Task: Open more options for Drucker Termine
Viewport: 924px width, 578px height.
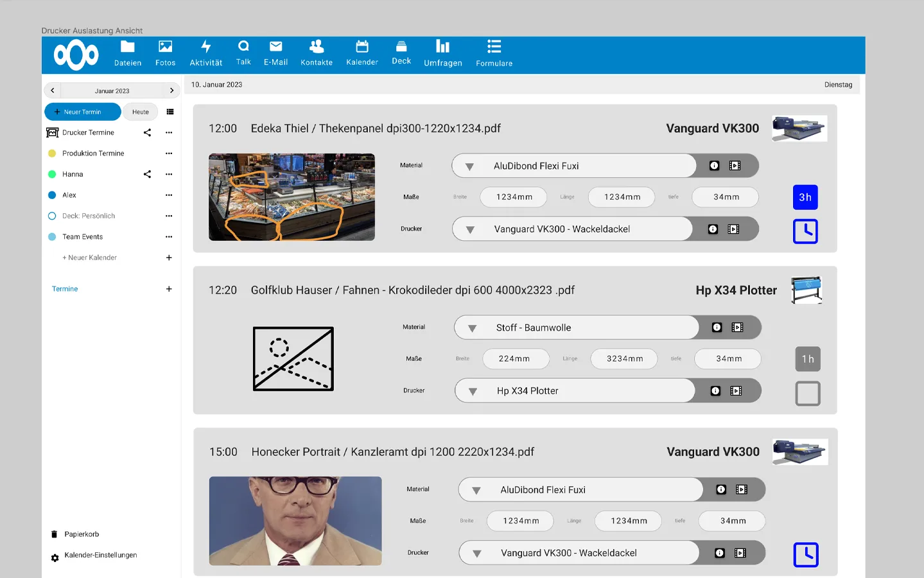Action: [x=169, y=132]
